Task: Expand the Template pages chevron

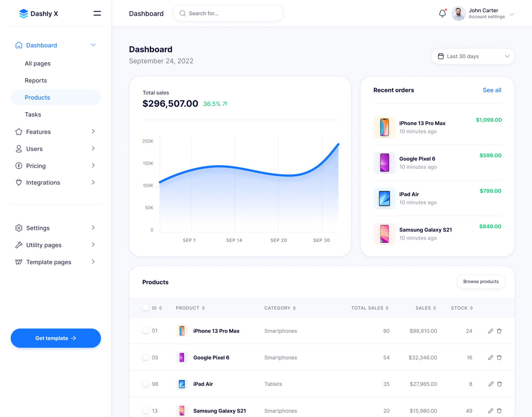Action: (x=93, y=262)
